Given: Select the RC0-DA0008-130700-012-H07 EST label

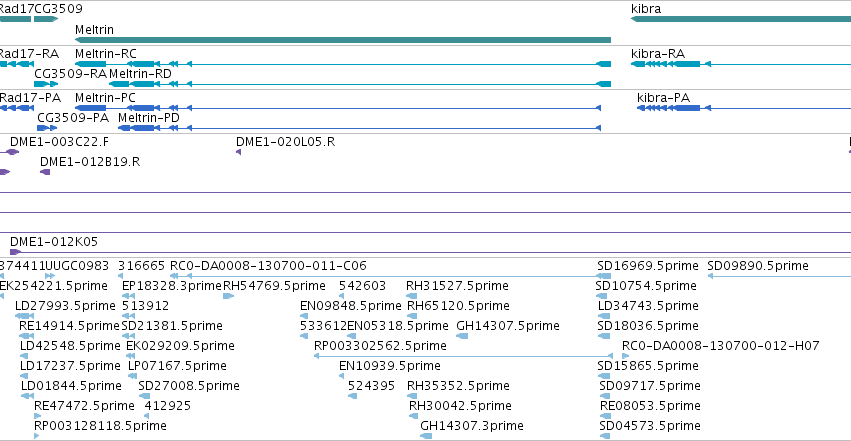Looking at the screenshot, I should click(x=721, y=346).
